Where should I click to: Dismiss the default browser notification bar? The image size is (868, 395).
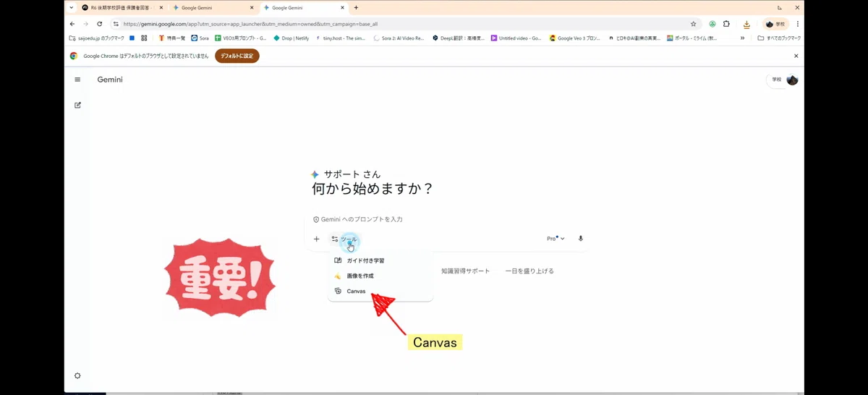pos(796,56)
